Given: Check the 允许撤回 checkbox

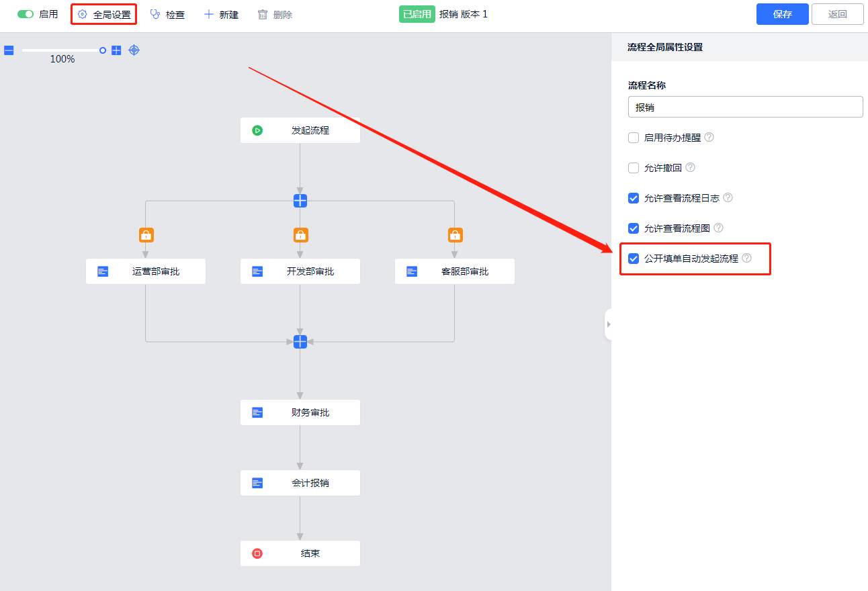Looking at the screenshot, I should [634, 168].
